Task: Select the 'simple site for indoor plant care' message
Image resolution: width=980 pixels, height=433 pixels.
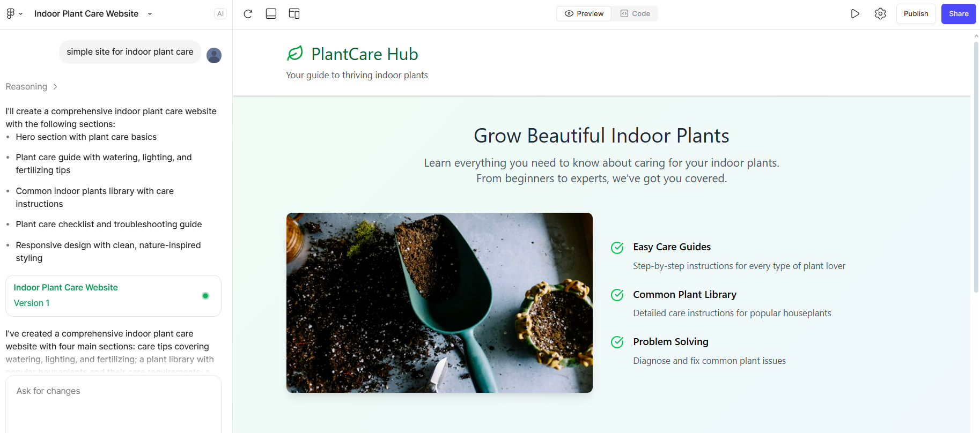Action: pos(130,52)
